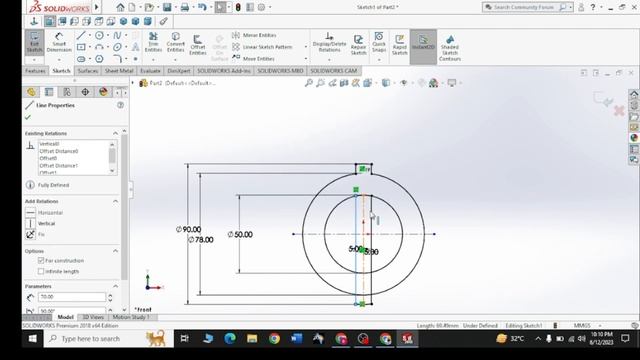Select Offset Distance0 relation
The height and width of the screenshot is (360, 640).
pos(58,151)
